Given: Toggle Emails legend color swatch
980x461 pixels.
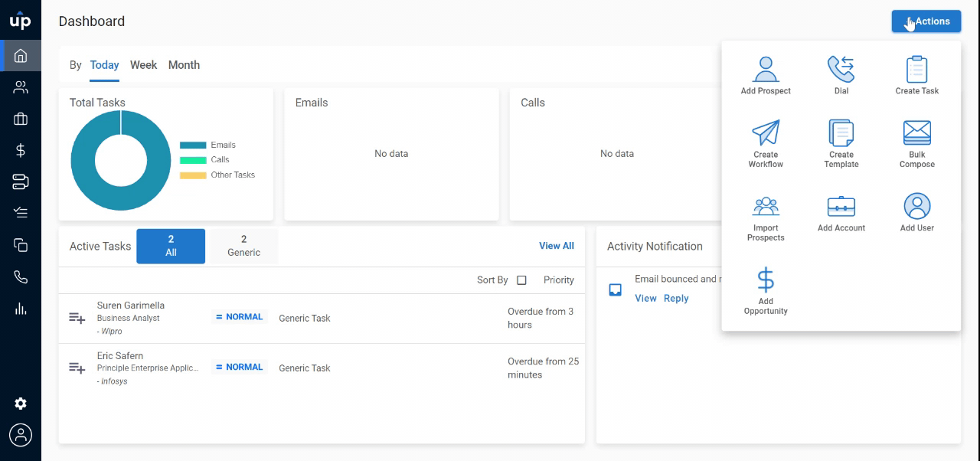Looking at the screenshot, I should pos(193,145).
